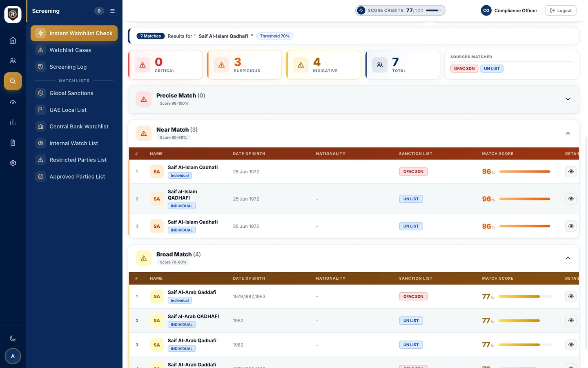This screenshot has width=588, height=368.
Task: View details eye for Saif al-Islam QADHAFI row
Action: click(x=571, y=199)
